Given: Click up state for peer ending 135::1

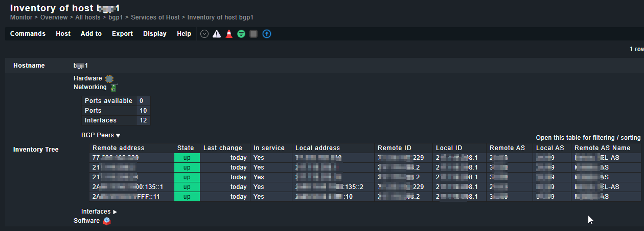Looking at the screenshot, I should point(187,187).
